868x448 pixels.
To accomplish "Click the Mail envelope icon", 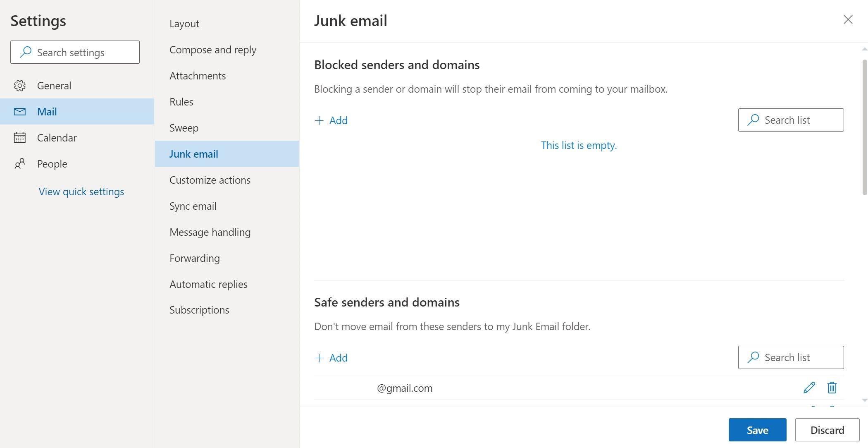I will (19, 112).
